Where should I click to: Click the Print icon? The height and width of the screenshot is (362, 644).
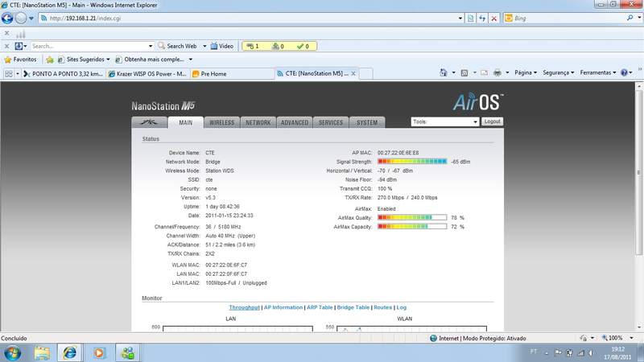[497, 72]
